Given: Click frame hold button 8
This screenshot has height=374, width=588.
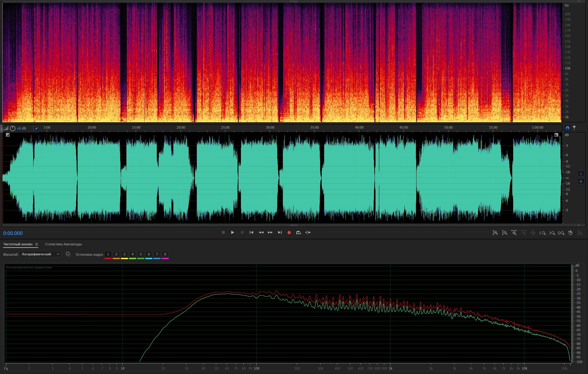Looking at the screenshot, I should tap(165, 254).
